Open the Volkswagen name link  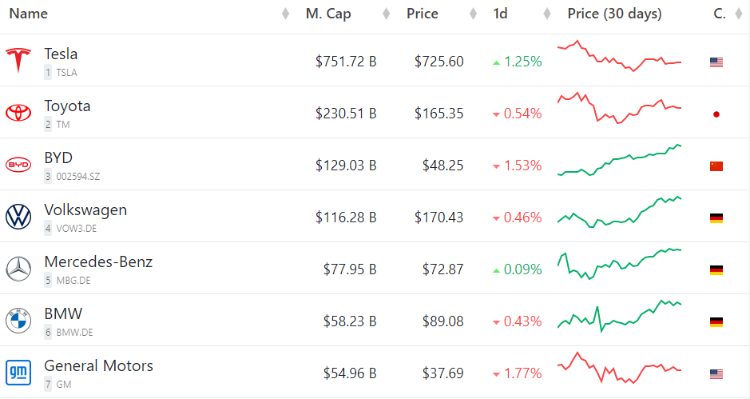[86, 210]
